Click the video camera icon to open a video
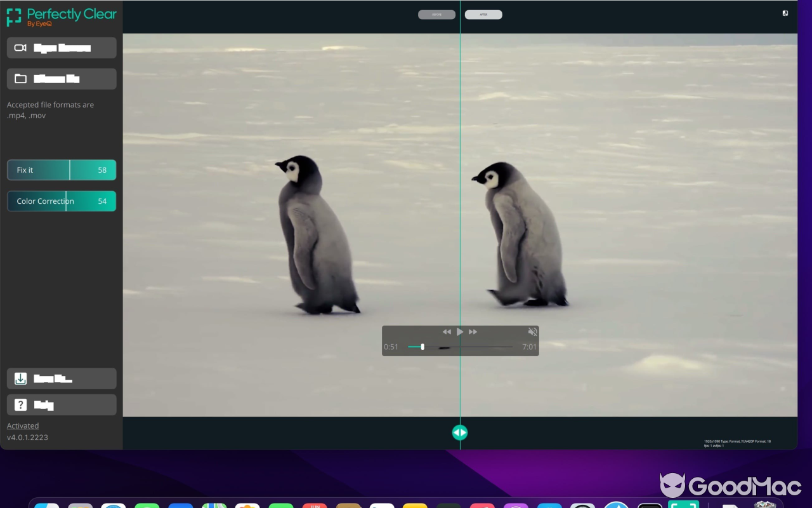 tap(21, 47)
